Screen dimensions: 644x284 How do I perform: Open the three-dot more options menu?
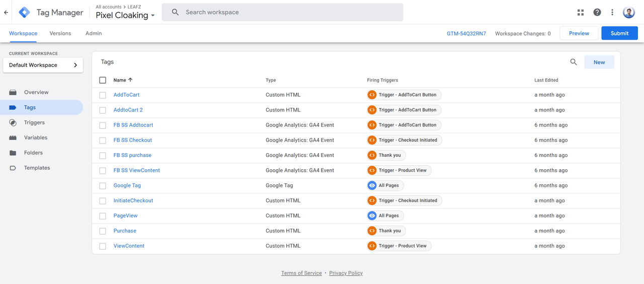point(612,12)
